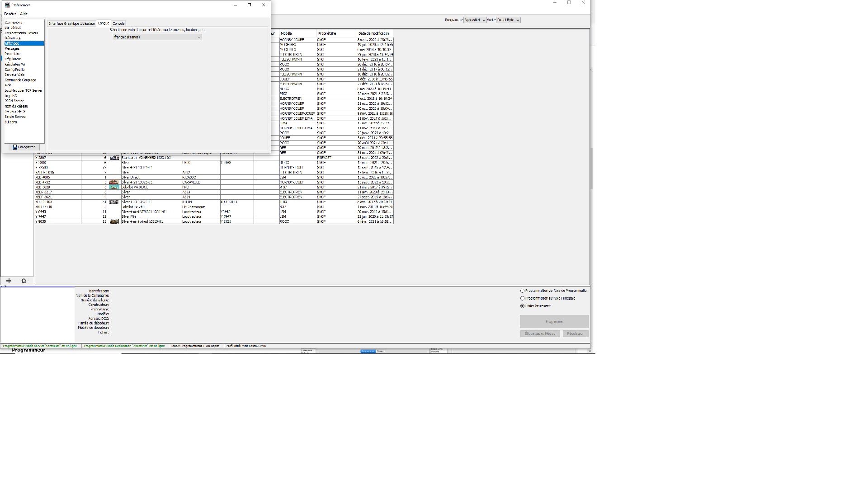This screenshot has height=488, width=868.
Task: Click the plus icon to add roster group
Action: (9, 281)
